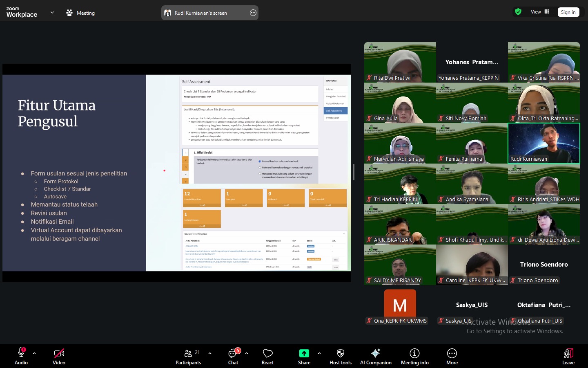Open the Participants panel icon

pyautogui.click(x=188, y=354)
